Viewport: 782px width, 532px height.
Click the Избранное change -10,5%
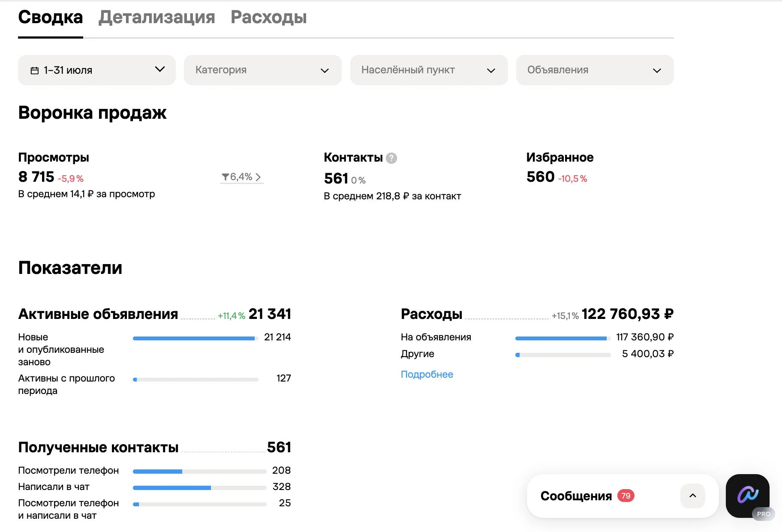point(573,179)
